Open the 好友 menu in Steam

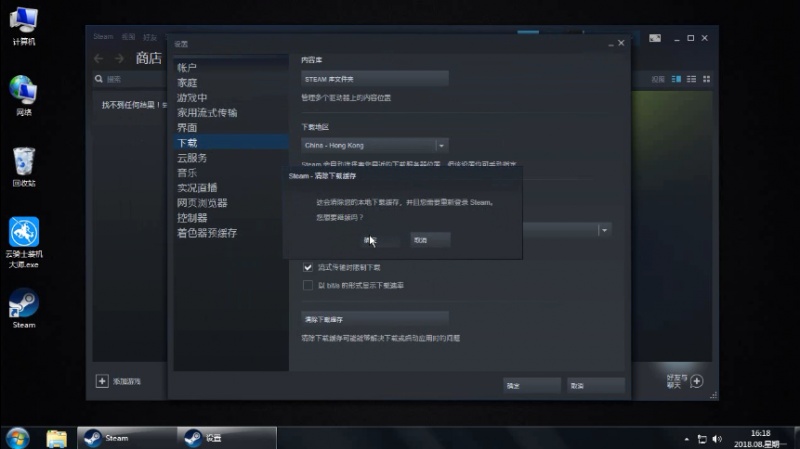pos(150,37)
